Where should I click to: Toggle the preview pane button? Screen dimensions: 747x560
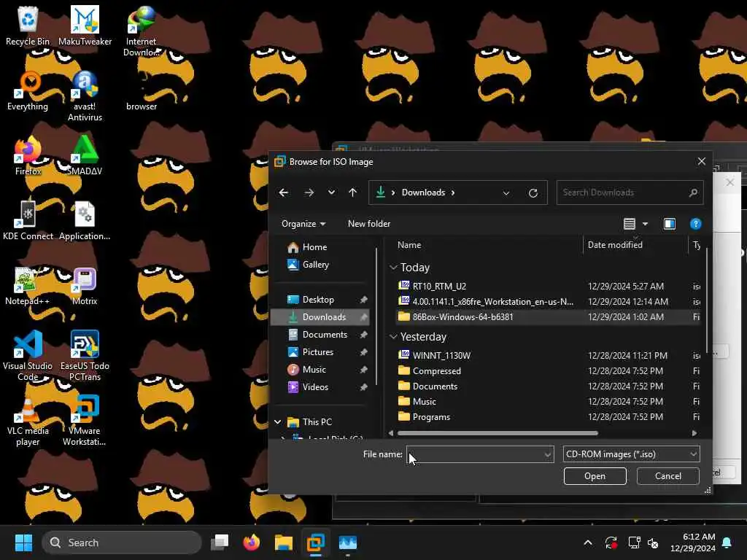(670, 224)
